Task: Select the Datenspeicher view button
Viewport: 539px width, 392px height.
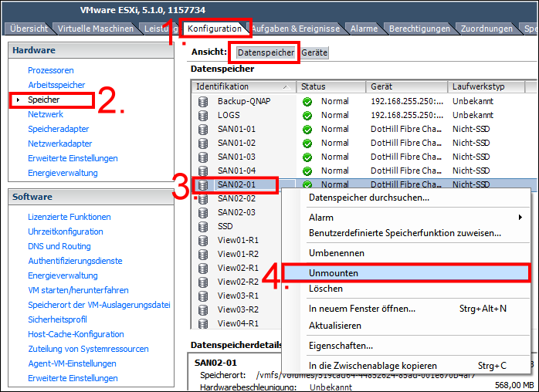Action: coord(266,52)
